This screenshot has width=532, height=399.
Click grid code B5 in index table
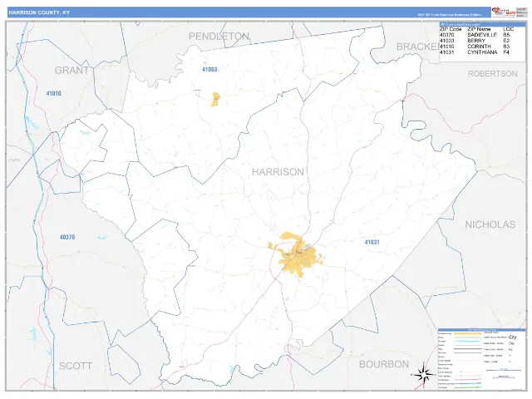point(506,35)
